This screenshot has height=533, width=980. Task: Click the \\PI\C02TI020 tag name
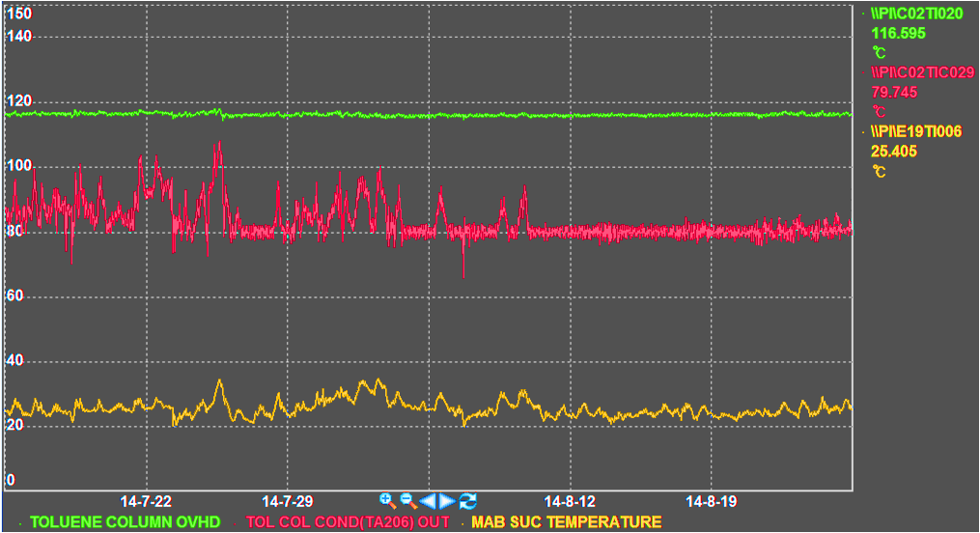[917, 14]
